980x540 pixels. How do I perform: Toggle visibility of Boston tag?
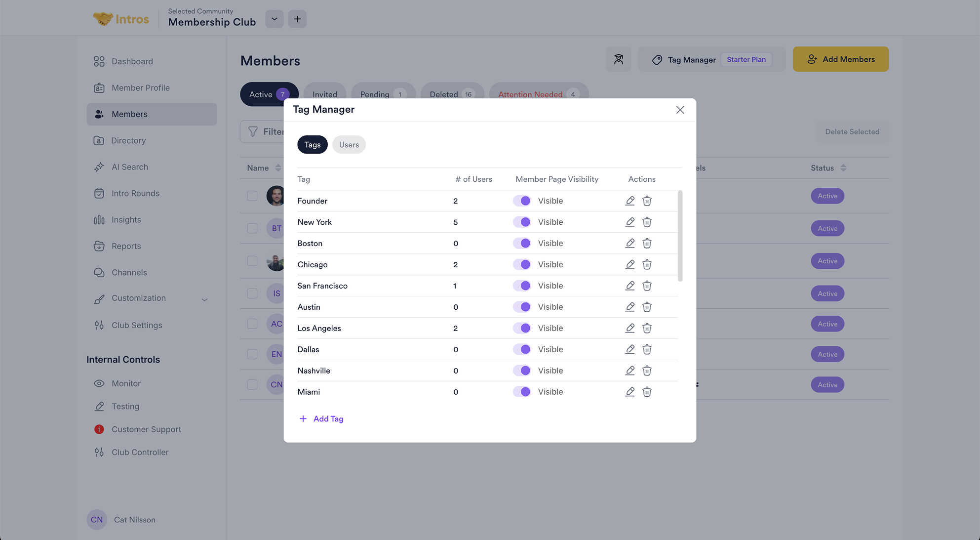pyautogui.click(x=522, y=243)
